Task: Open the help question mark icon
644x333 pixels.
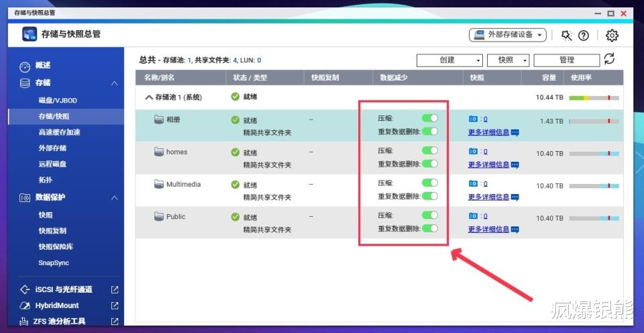Action: pyautogui.click(x=584, y=36)
